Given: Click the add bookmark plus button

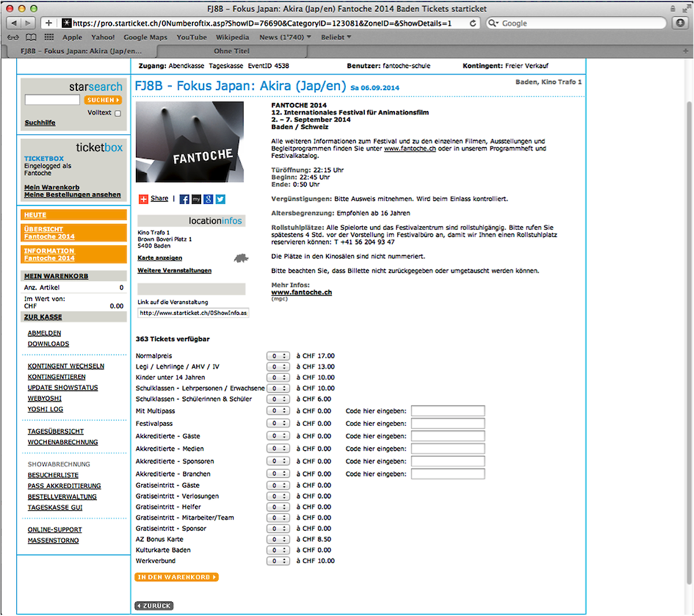Looking at the screenshot, I should coord(49,23).
